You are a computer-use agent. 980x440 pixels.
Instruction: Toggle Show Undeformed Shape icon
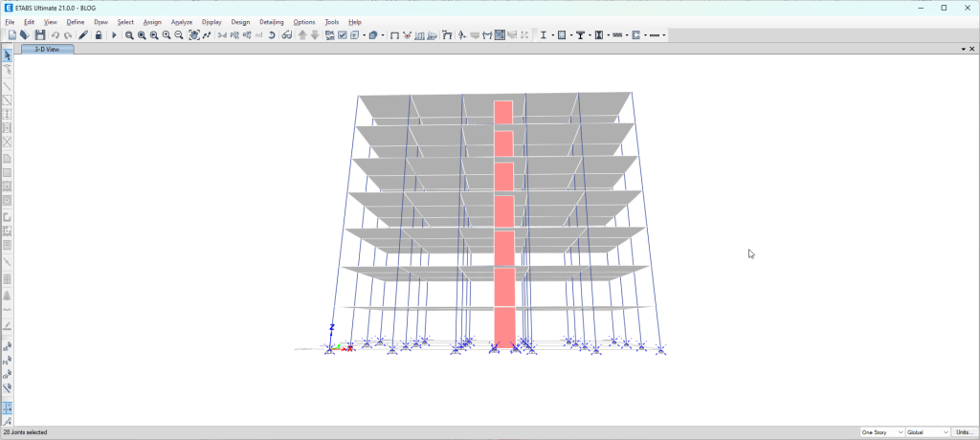pos(394,35)
